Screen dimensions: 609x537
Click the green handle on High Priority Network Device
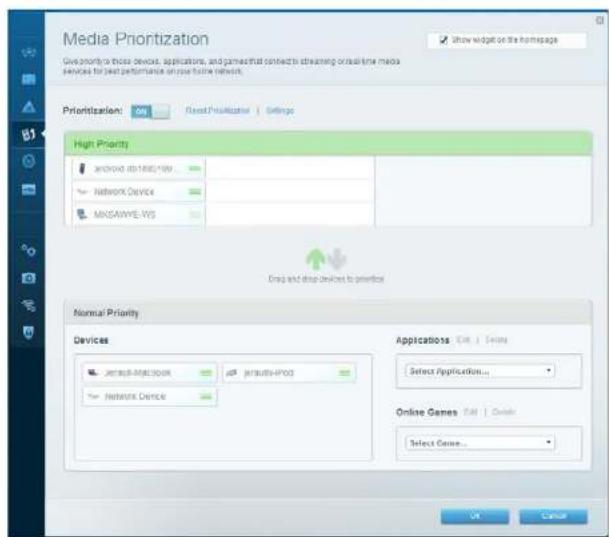tap(195, 192)
